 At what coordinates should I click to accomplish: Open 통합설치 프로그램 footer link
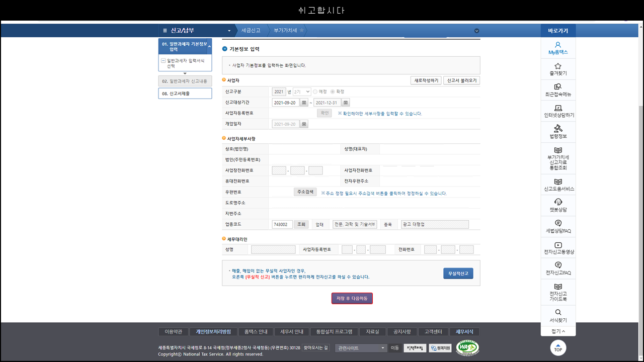334,332
